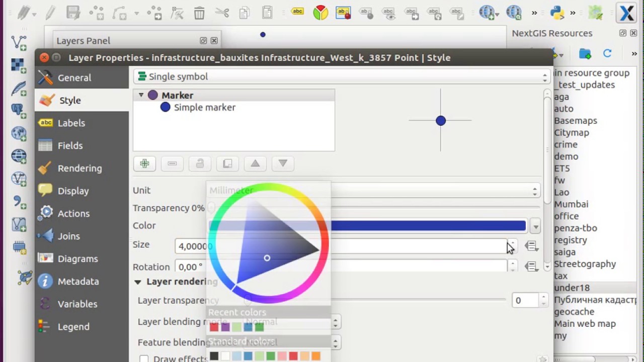Pick orange swatch in Standard colors
The image size is (644, 362).
coord(316,356)
